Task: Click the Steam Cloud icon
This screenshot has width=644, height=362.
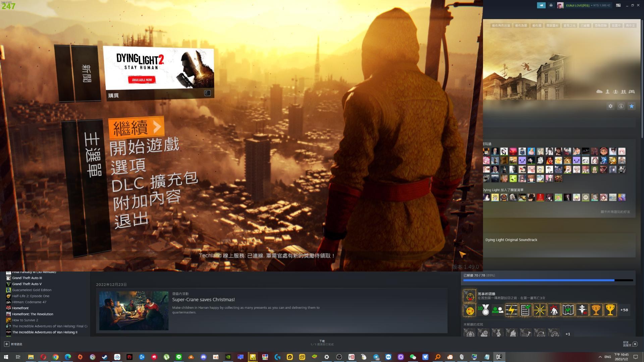Action: pyautogui.click(x=599, y=92)
